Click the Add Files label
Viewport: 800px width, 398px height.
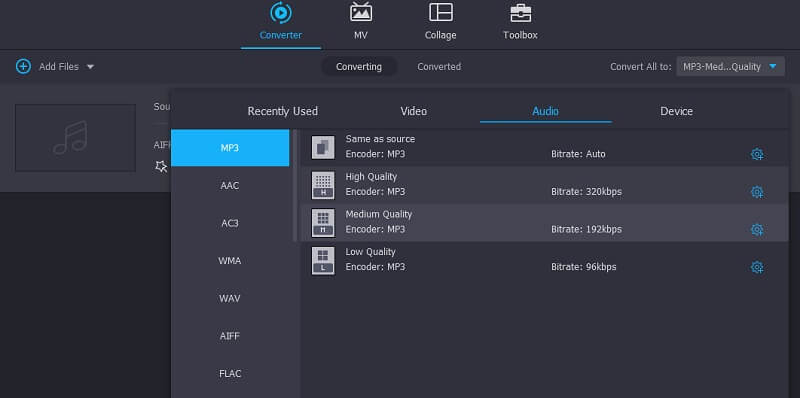click(x=59, y=67)
